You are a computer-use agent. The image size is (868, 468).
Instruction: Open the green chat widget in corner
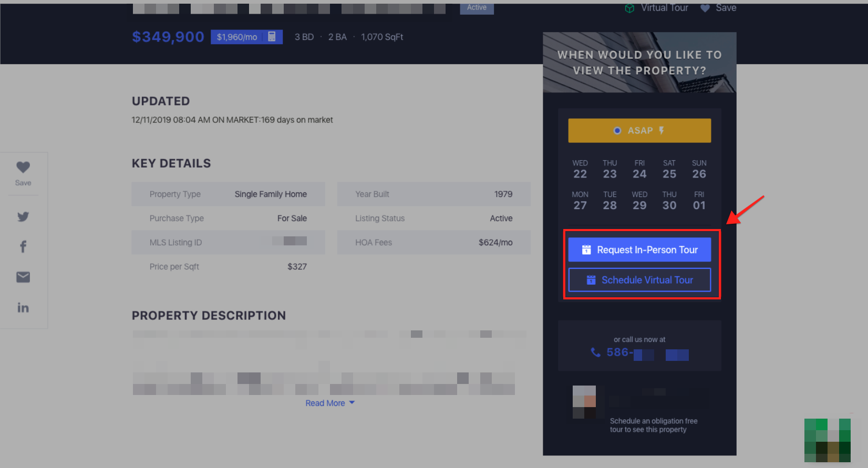point(827,440)
